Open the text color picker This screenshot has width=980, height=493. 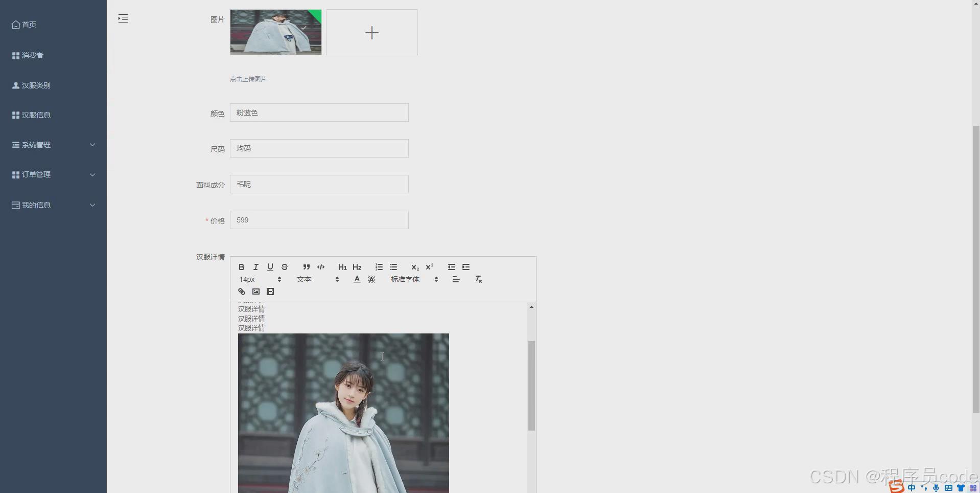click(357, 279)
